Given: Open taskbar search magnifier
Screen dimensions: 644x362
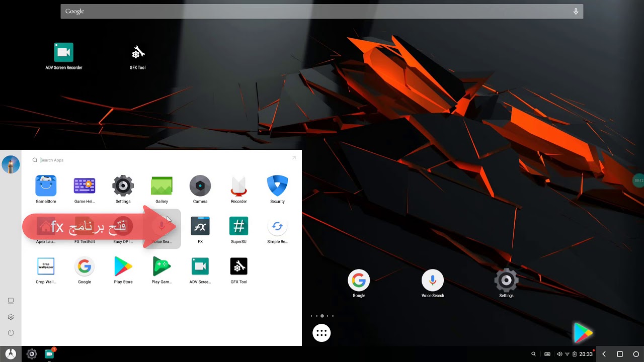Looking at the screenshot, I should point(534,354).
